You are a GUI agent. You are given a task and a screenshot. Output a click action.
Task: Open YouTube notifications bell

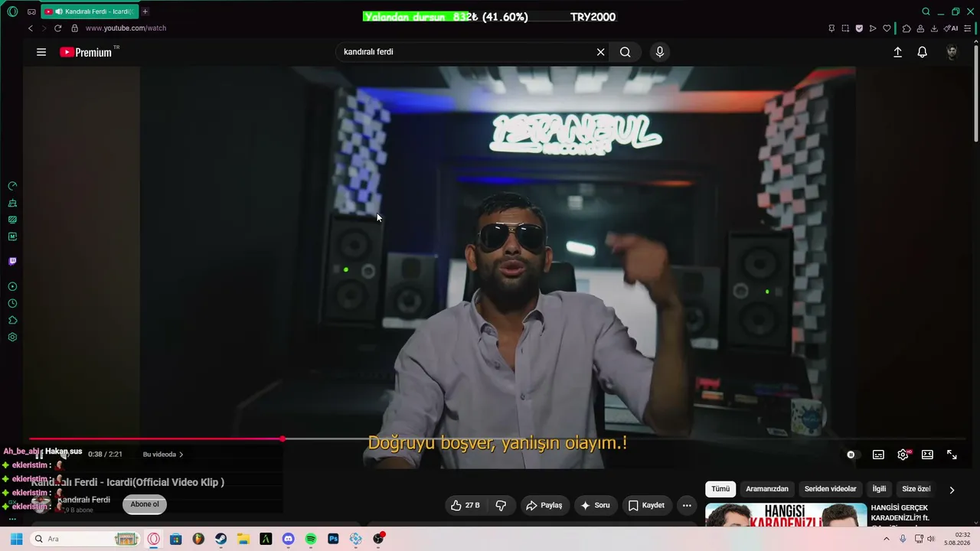point(923,52)
